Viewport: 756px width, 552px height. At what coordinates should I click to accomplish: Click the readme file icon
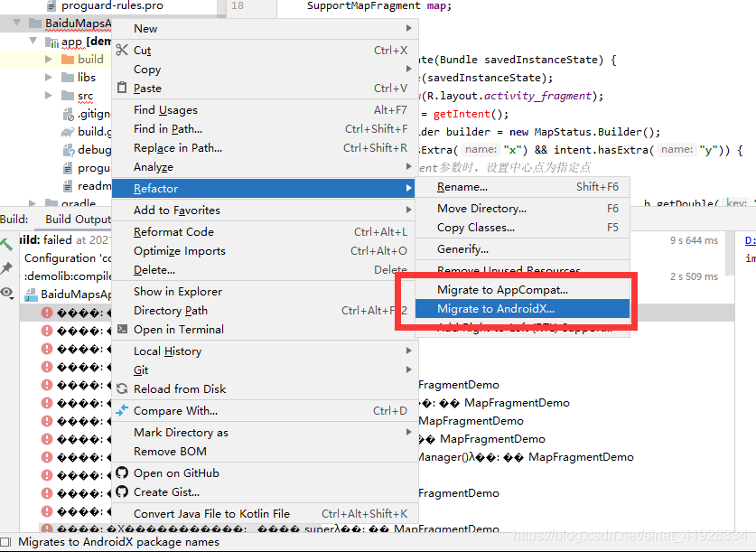pyautogui.click(x=68, y=186)
